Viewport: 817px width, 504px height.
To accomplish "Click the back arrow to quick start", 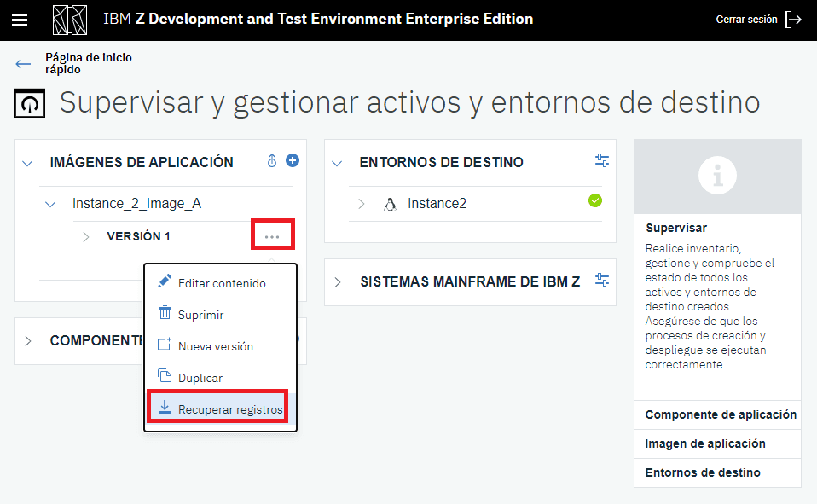I will tap(23, 64).
